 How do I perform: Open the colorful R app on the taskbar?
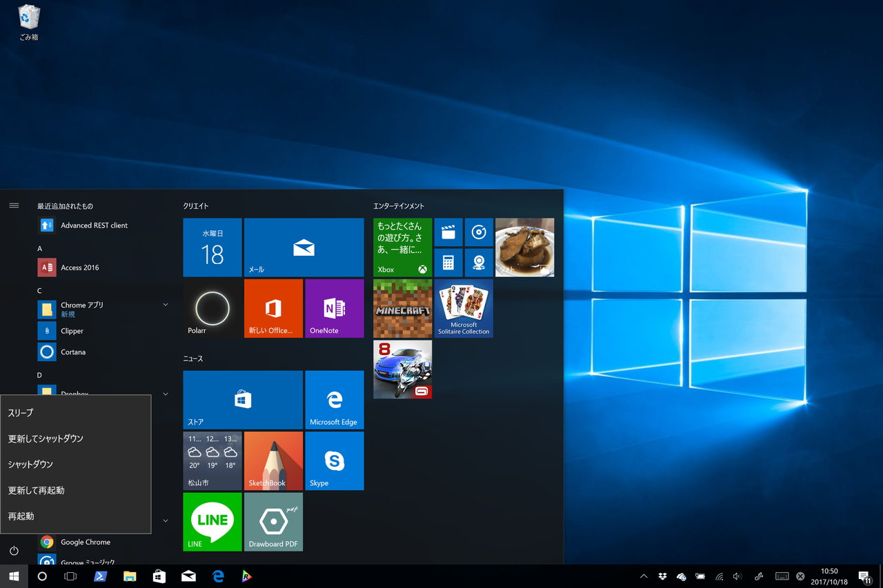pyautogui.click(x=247, y=576)
